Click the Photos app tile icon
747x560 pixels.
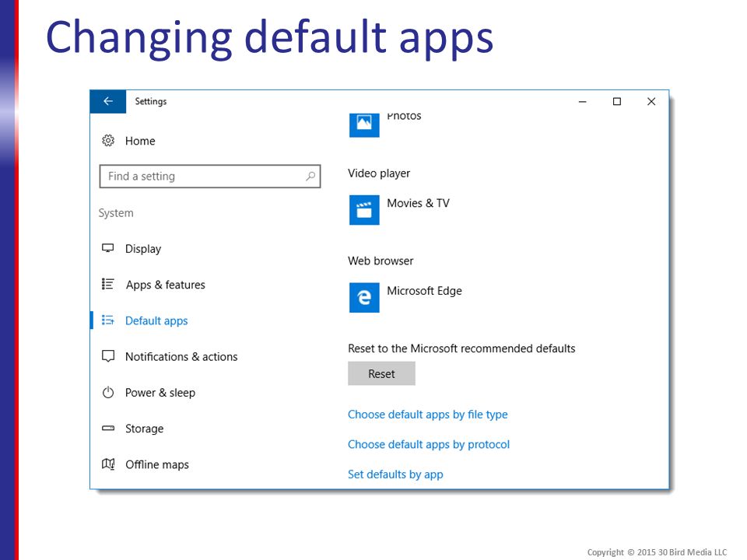pos(364,124)
